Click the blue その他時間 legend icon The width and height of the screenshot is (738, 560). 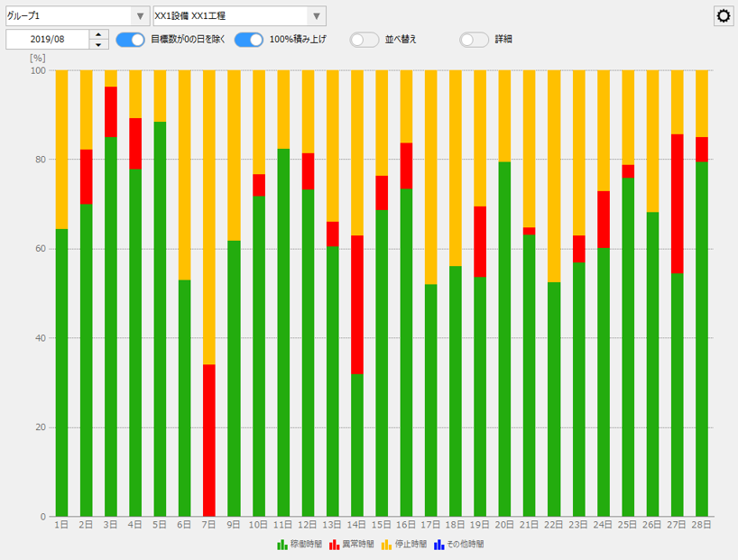tap(441, 546)
